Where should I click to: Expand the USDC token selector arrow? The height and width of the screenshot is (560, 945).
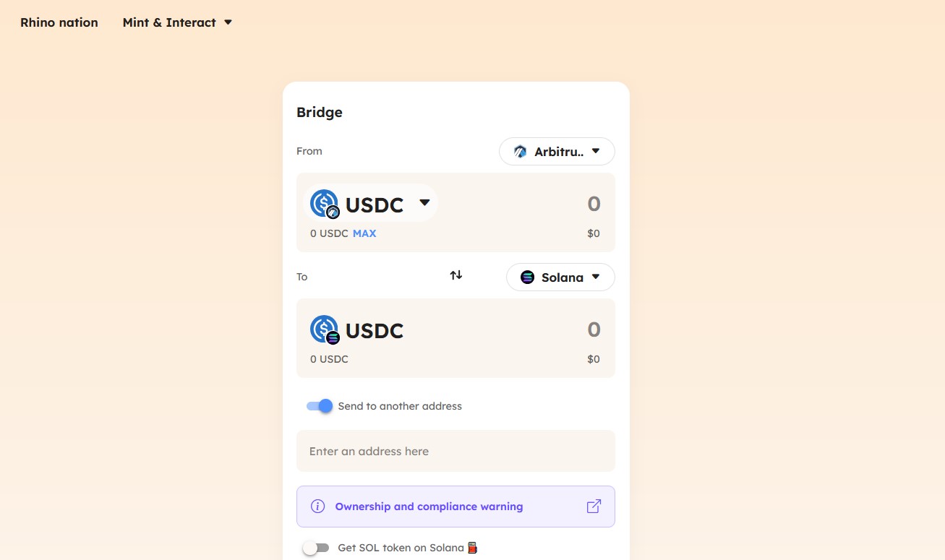(x=424, y=203)
